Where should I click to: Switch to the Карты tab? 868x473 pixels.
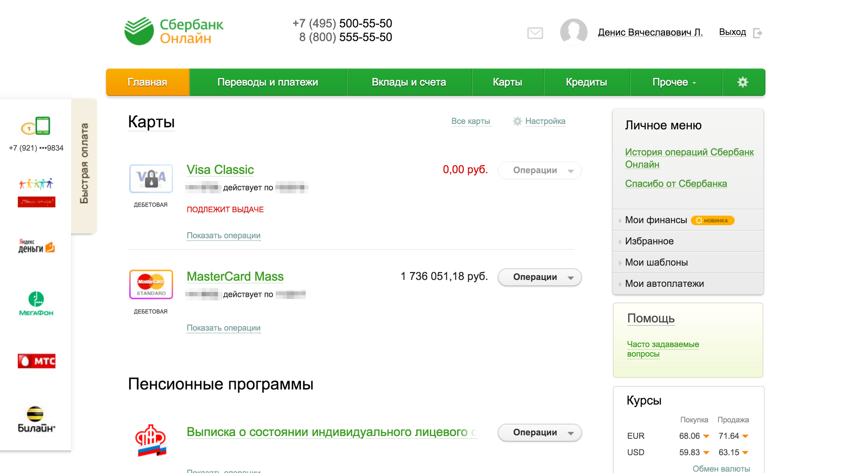(507, 82)
